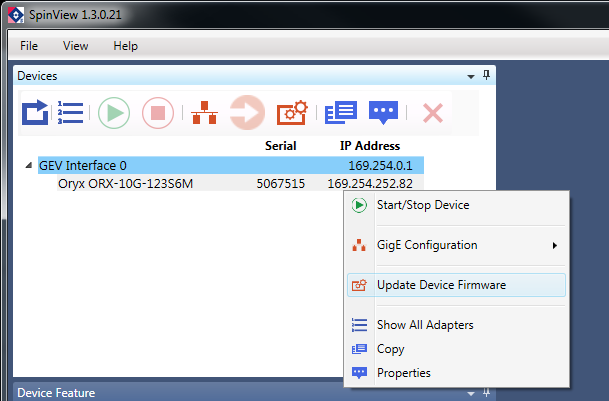The width and height of the screenshot is (609, 401).
Task: Click IP address 169.254.0.1
Action: click(380, 166)
